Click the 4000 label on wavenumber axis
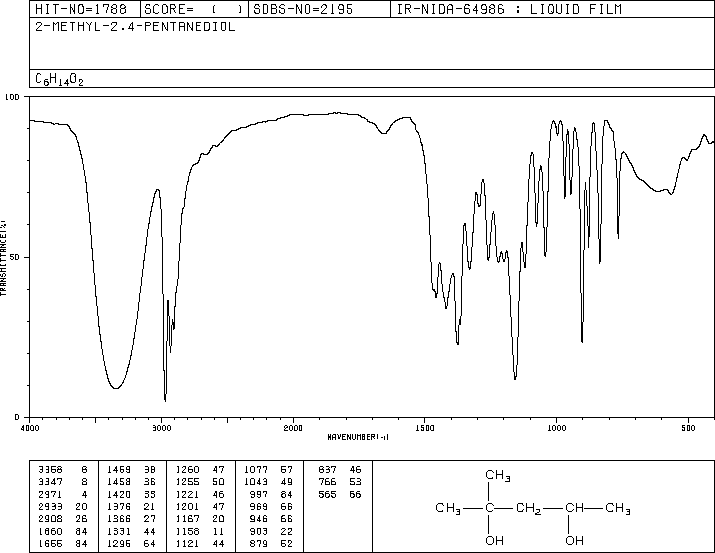The height and width of the screenshot is (553, 715). point(30,428)
